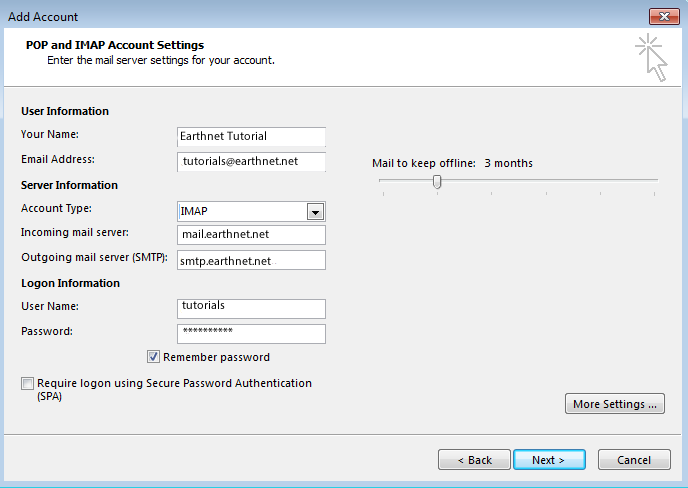The image size is (688, 488).
Task: Click the Email Address field
Action: pos(251,161)
